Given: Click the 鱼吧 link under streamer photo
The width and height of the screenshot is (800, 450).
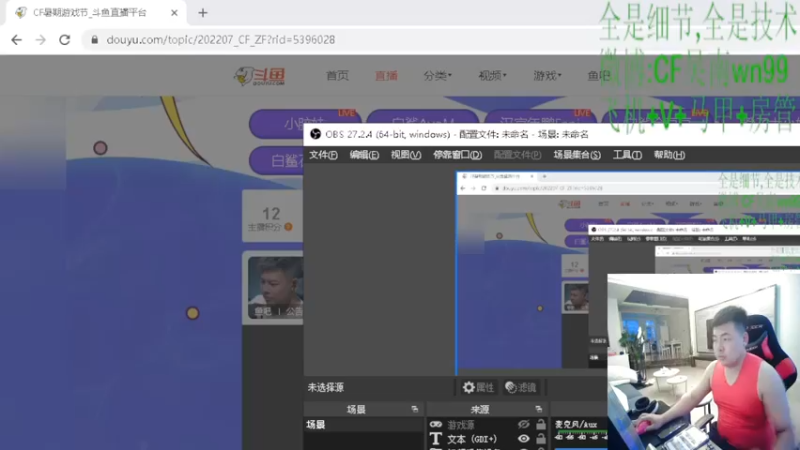Looking at the screenshot, I should pos(263,311).
